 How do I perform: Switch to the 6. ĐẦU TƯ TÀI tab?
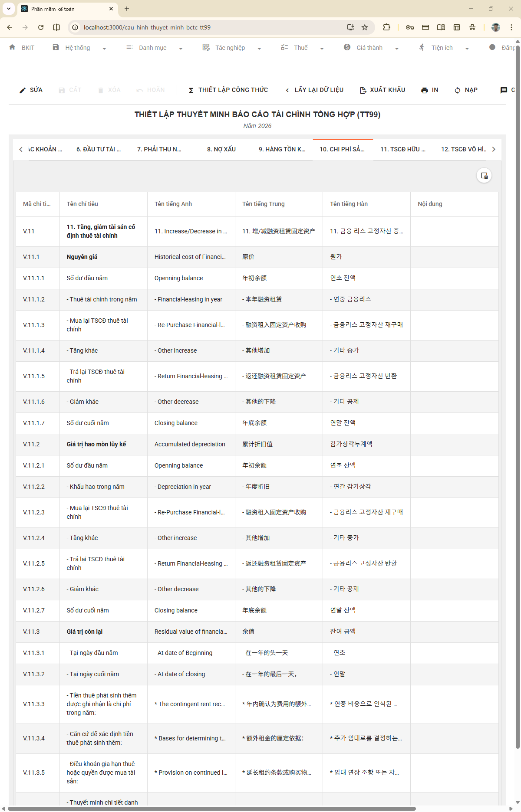pyautogui.click(x=99, y=149)
